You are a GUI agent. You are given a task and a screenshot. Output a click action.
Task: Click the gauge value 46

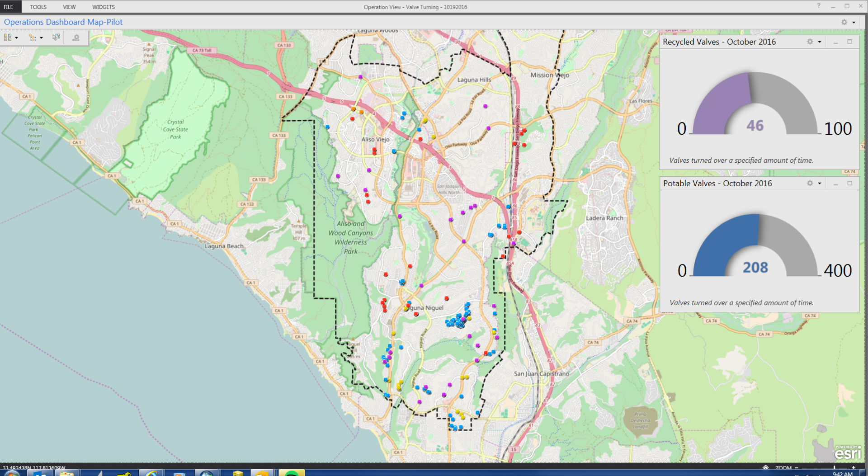(x=755, y=126)
